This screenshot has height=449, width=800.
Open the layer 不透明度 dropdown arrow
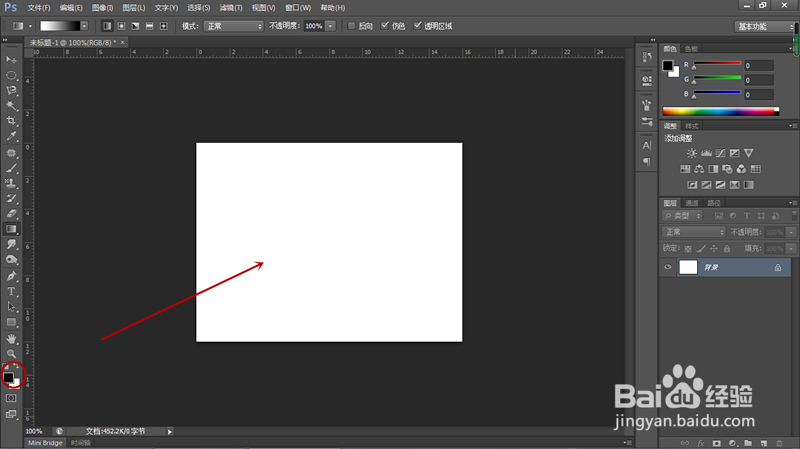[791, 232]
